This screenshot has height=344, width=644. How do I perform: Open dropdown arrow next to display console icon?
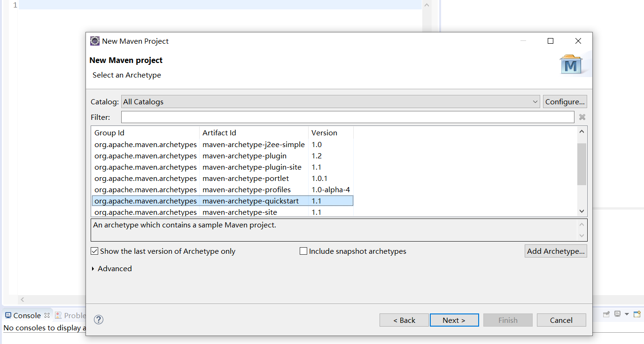click(626, 314)
